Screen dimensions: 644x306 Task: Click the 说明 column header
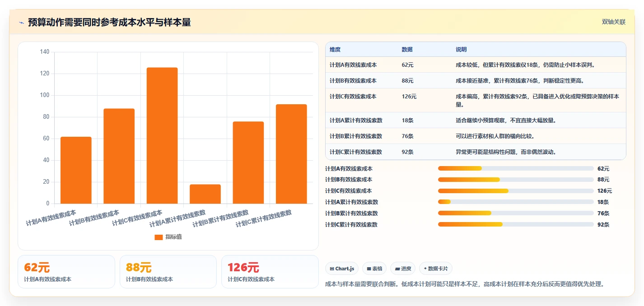point(461,50)
